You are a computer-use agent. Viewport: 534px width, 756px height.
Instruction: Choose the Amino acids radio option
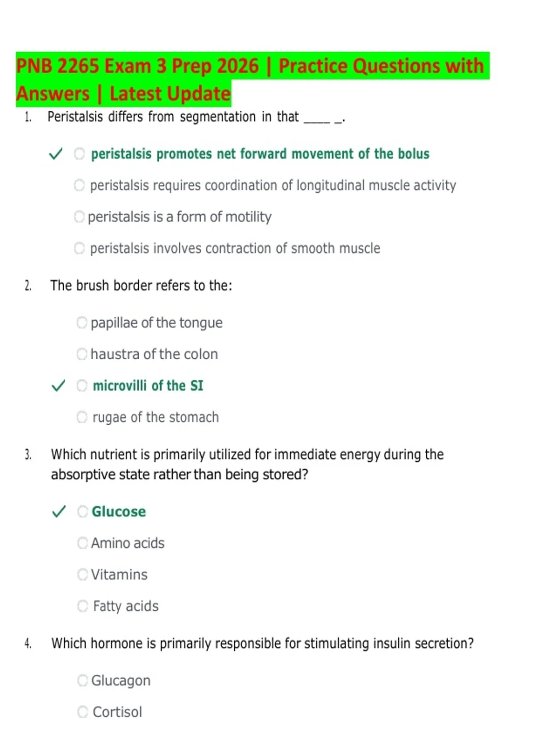point(83,543)
